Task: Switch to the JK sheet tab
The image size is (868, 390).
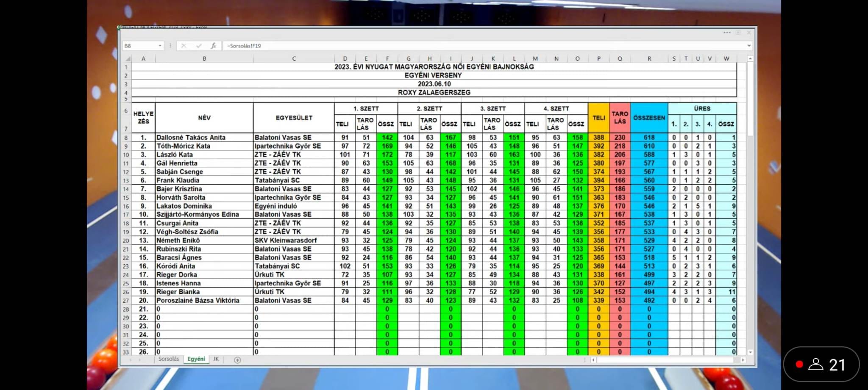Action: point(216,359)
